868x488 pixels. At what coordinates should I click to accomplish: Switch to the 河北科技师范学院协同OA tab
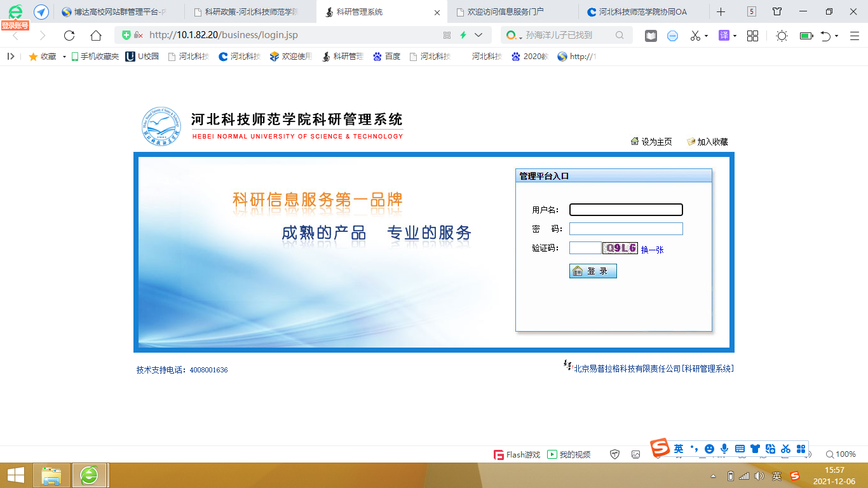[x=642, y=12]
